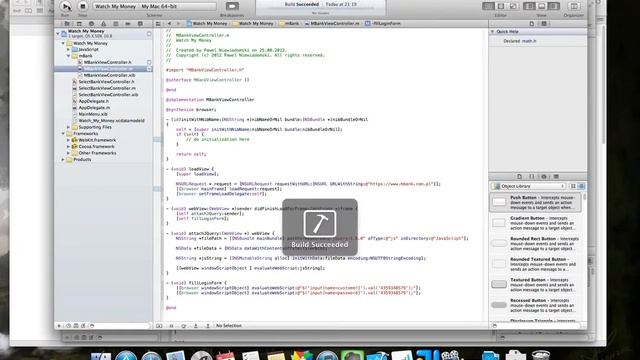Viewport: 640px width, 360px height.
Task: Click -fillLoginForm method in the jump bar
Action: [x=383, y=24]
